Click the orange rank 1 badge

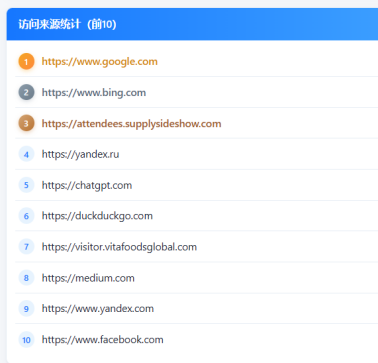tap(26, 62)
